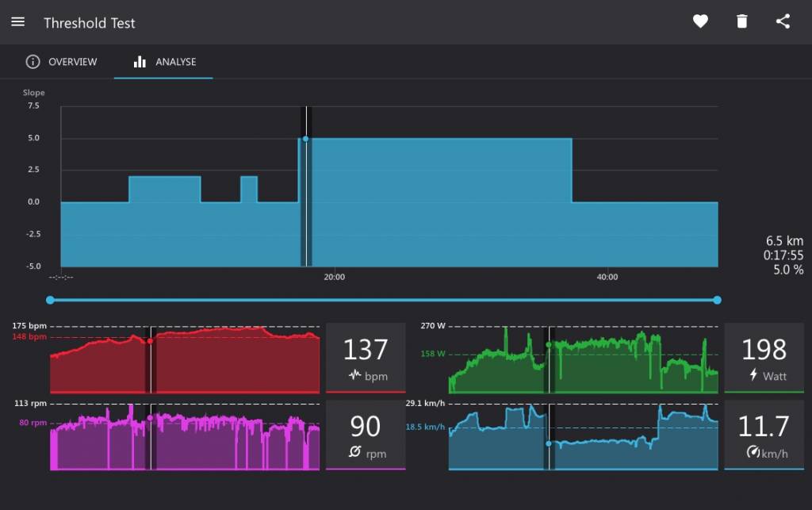Click the 198 Watt power tile
Image resolution: width=812 pixels, height=510 pixels.
pos(764,358)
